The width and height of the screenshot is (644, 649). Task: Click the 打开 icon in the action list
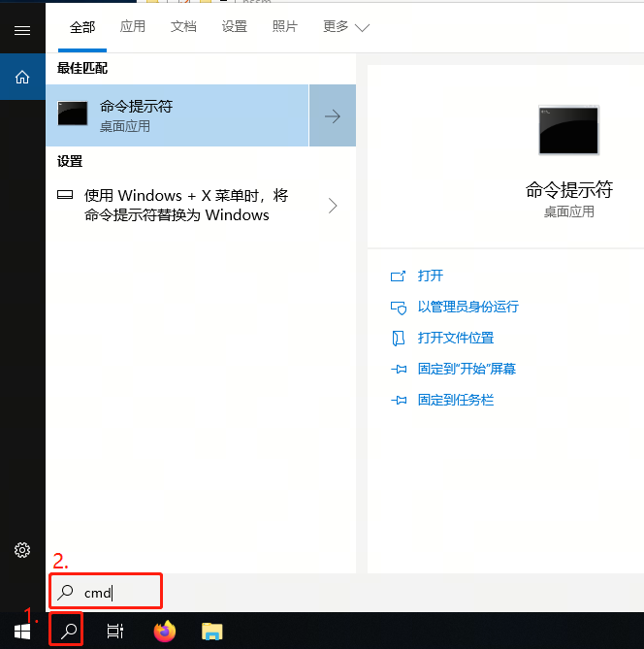[398, 276]
